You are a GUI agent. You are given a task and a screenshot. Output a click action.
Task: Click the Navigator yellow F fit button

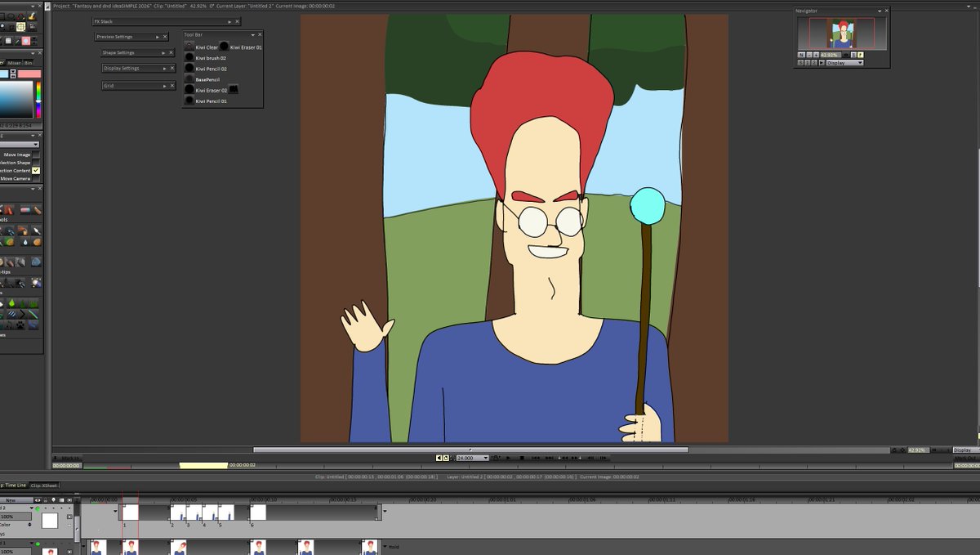pos(860,55)
